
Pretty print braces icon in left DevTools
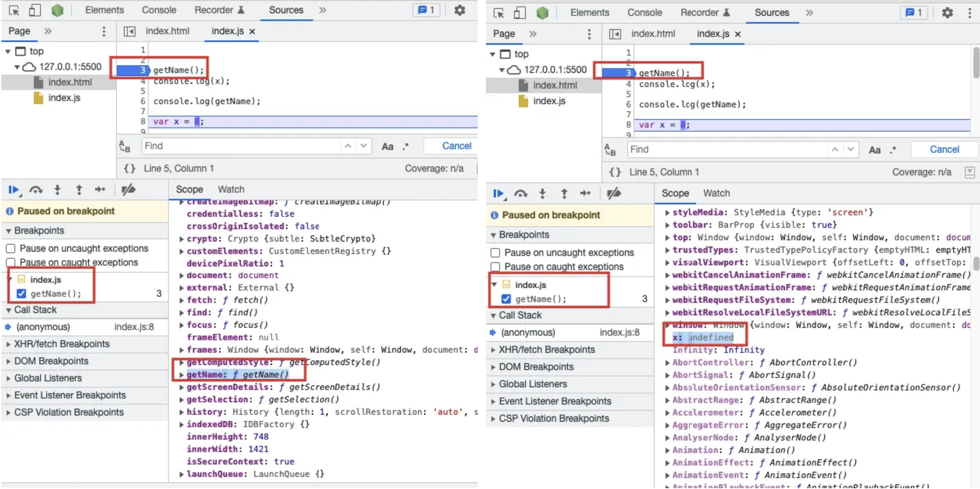point(129,168)
